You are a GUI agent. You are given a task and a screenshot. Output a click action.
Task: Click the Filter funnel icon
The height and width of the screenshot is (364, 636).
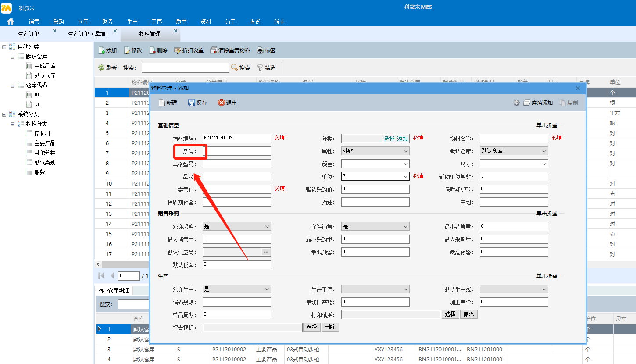260,68
